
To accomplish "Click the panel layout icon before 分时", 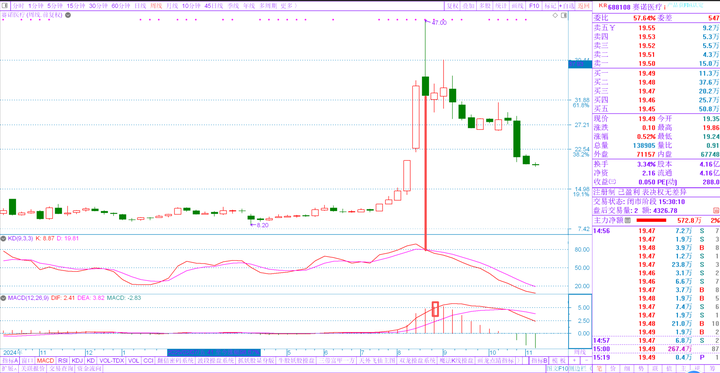I will 5,6.
